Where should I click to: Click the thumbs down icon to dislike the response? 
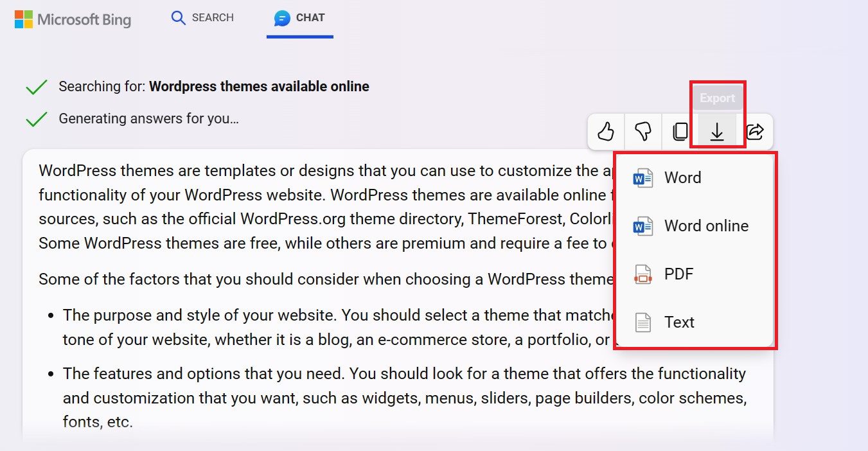click(x=642, y=131)
